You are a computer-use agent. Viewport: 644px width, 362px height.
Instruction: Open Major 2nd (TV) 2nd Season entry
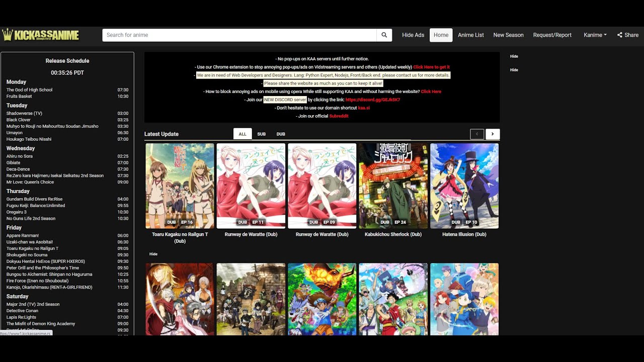[x=33, y=304]
